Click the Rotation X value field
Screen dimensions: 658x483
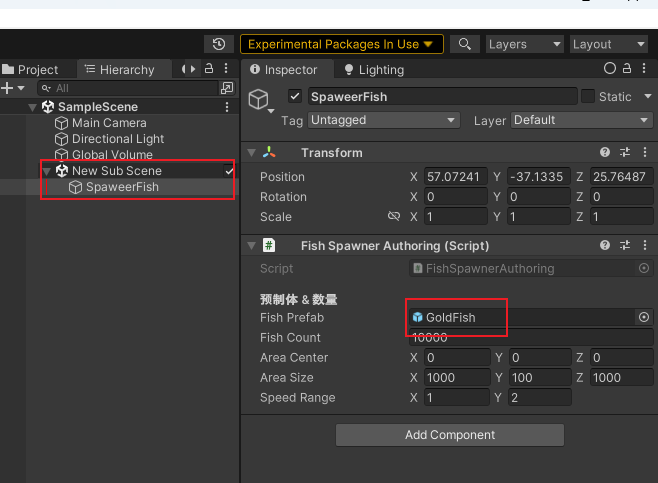pyautogui.click(x=456, y=196)
